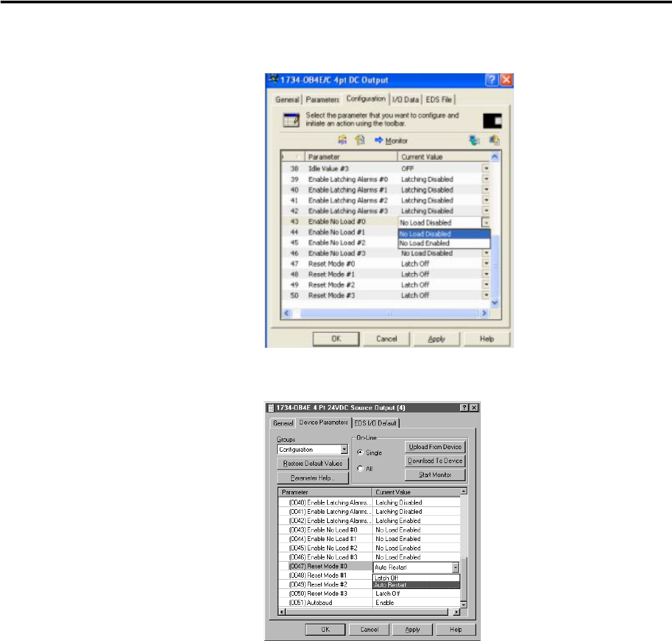This screenshot has width=672, height=641.
Task: Click the left arrow of the upper horizontal scrollbar
Action: (x=286, y=313)
